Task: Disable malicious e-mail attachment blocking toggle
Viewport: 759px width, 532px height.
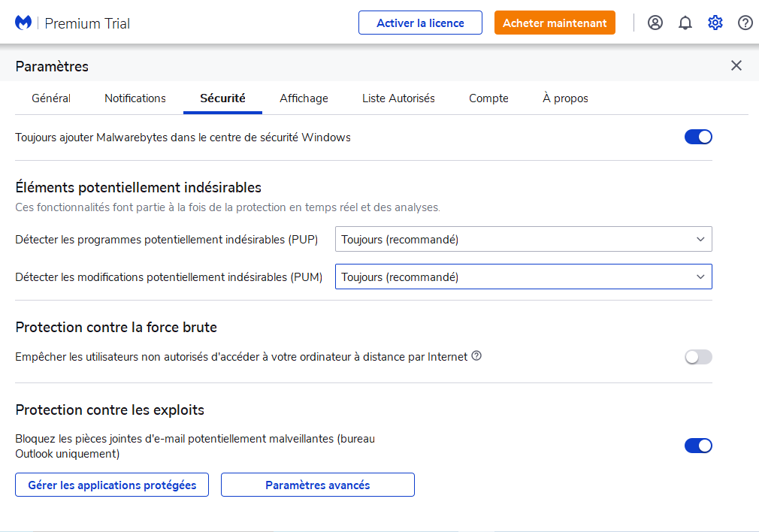Action: point(698,446)
